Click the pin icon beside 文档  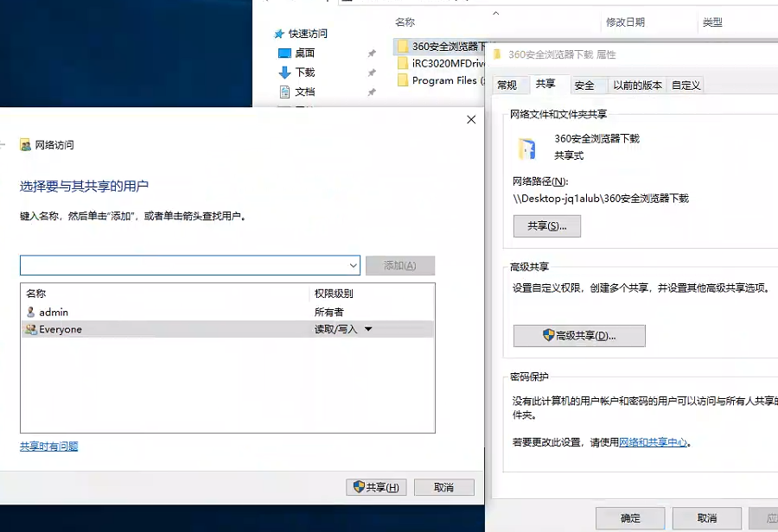(x=372, y=92)
